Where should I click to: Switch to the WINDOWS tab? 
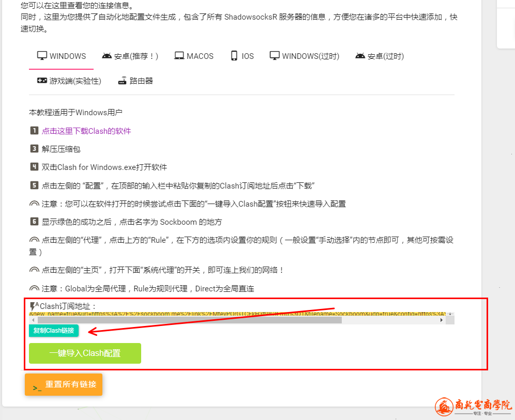pos(62,56)
